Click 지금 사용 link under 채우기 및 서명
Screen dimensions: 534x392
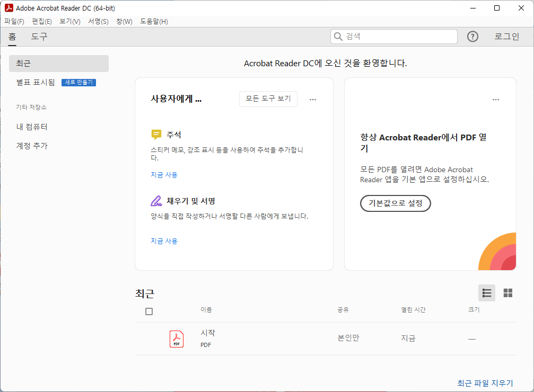[x=164, y=241]
